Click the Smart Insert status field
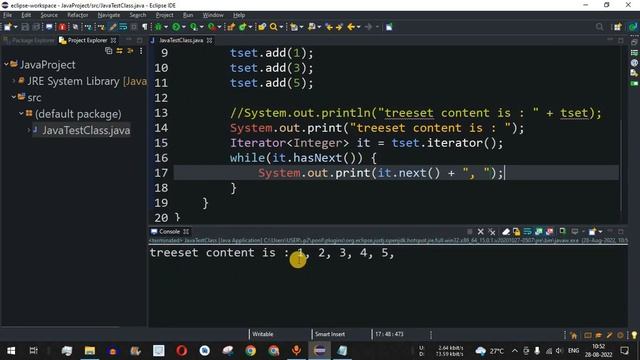 click(330, 334)
